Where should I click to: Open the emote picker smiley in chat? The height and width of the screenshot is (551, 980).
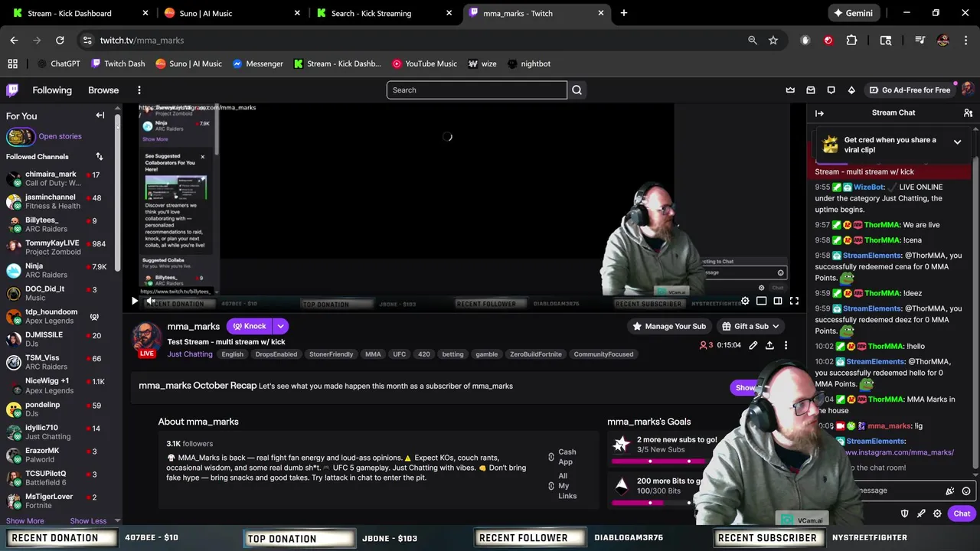tap(966, 491)
